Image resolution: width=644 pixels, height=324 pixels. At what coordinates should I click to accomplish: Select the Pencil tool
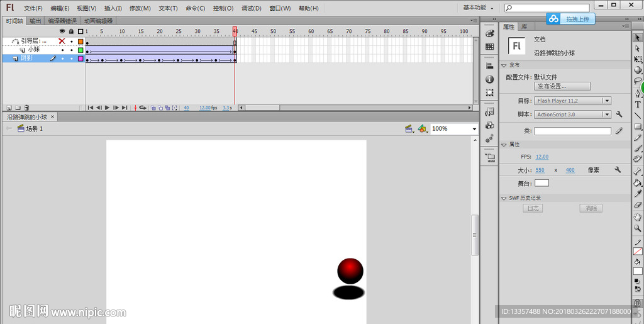tap(638, 138)
